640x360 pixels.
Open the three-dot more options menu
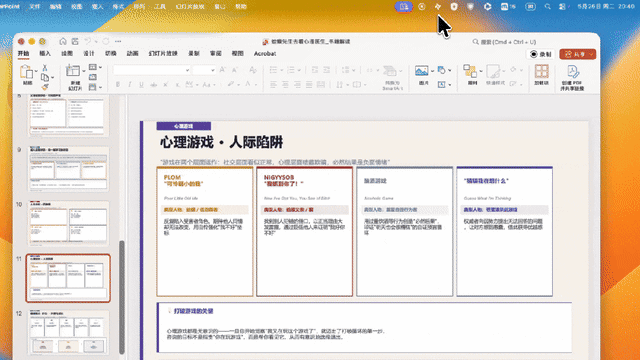118,42
